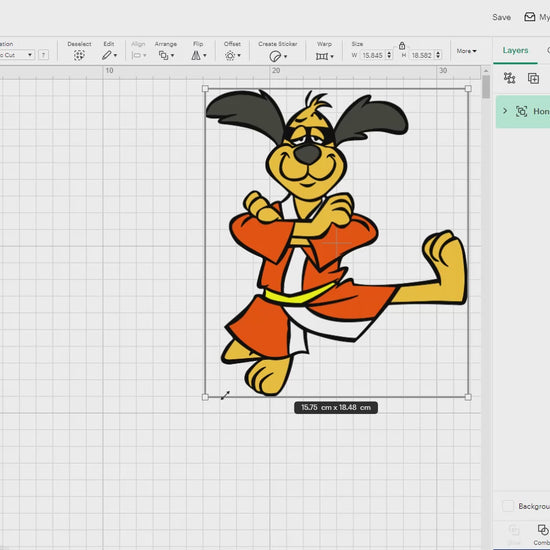Open the Edit dropdown arrow
This screenshot has height=550, width=550.
click(x=115, y=56)
